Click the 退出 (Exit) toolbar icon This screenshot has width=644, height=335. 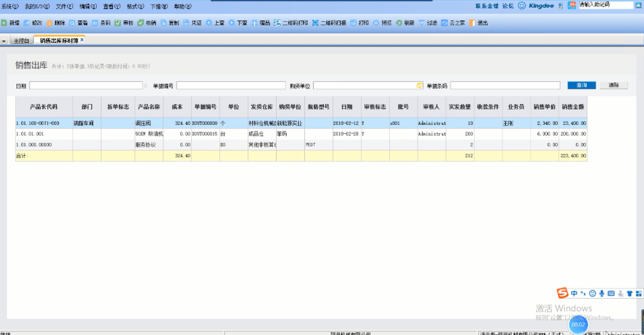472,23
